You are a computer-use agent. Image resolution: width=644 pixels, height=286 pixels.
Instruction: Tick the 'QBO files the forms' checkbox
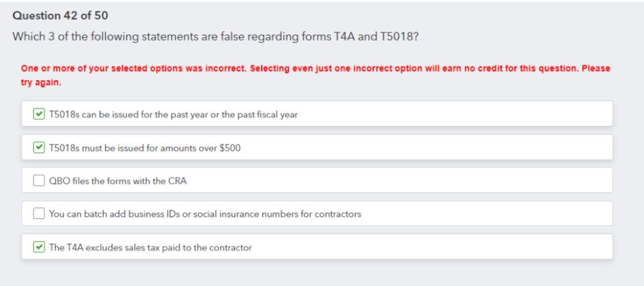click(x=39, y=180)
